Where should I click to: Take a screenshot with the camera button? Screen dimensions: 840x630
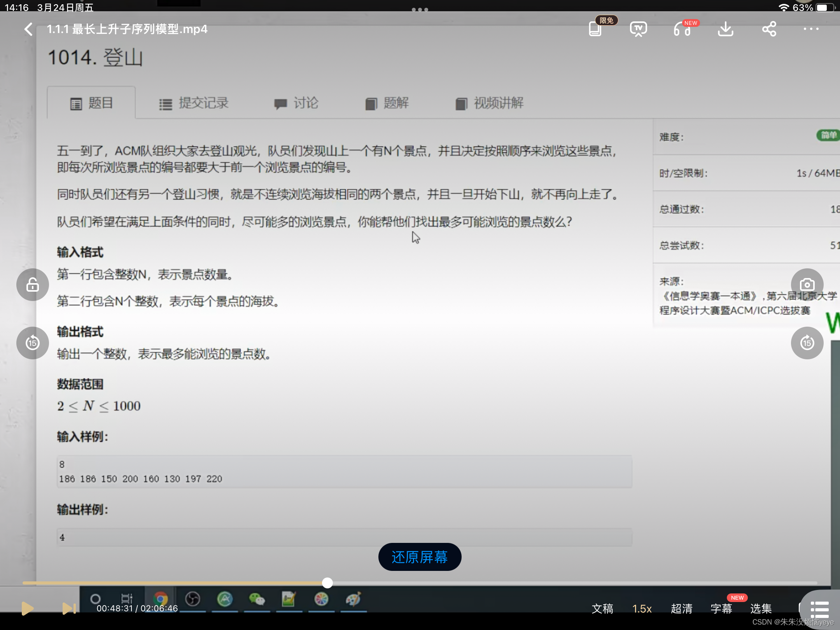(x=807, y=285)
